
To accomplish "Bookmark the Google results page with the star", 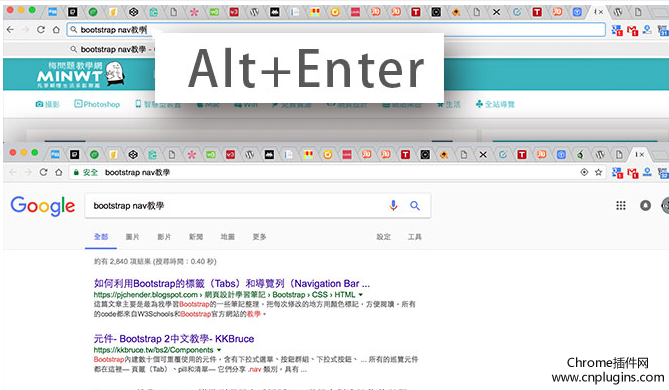I will [599, 172].
